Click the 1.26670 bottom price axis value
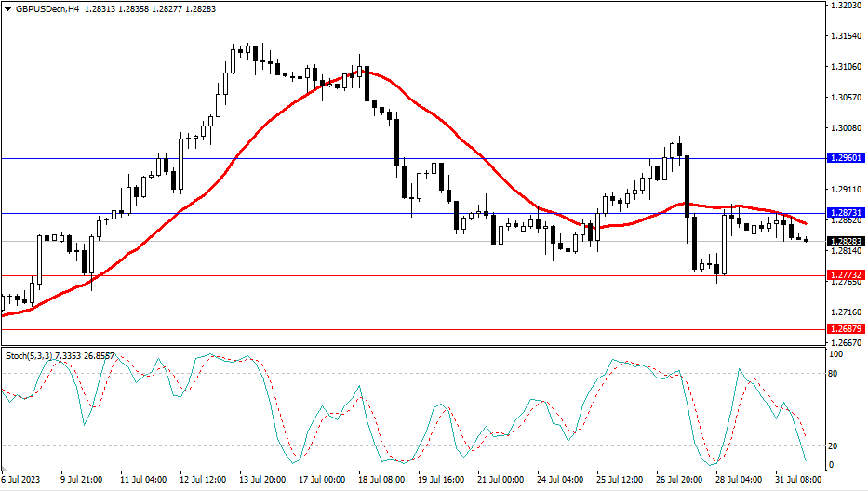The width and height of the screenshot is (868, 491). (845, 341)
